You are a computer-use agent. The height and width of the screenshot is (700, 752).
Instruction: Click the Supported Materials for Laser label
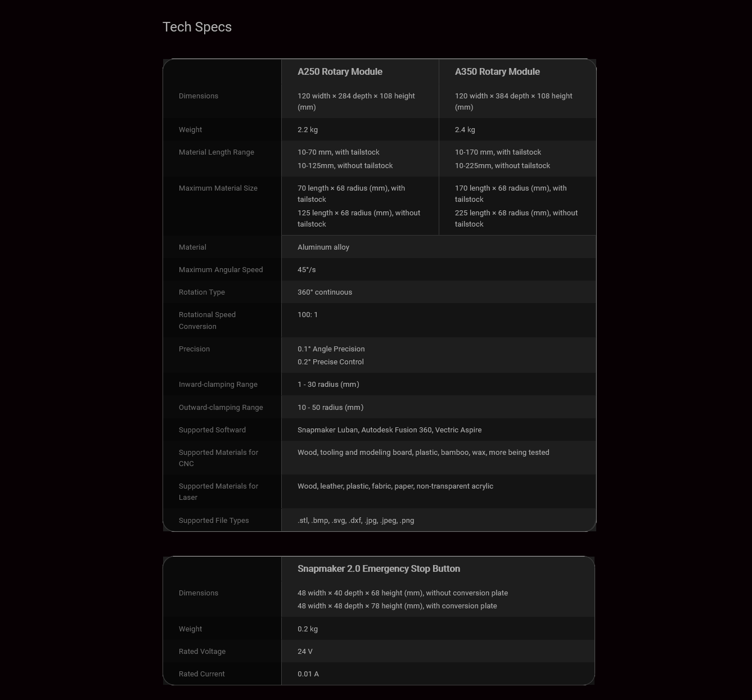[219, 492]
